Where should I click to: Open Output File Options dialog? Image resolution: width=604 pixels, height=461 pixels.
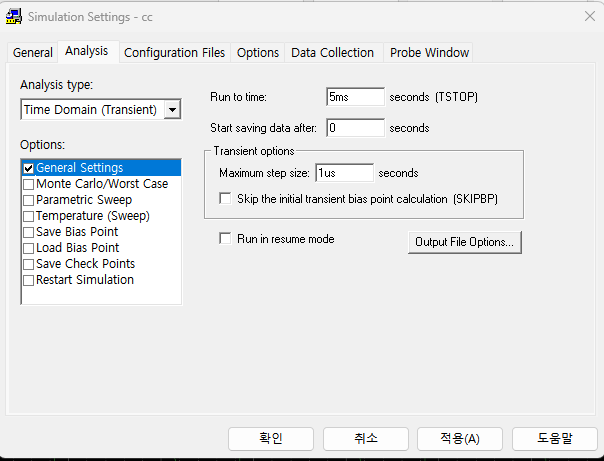tap(465, 242)
